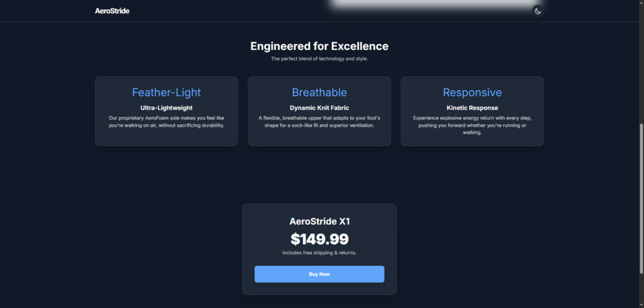Select the Responsive feature heading
644x308 pixels.
click(x=472, y=93)
